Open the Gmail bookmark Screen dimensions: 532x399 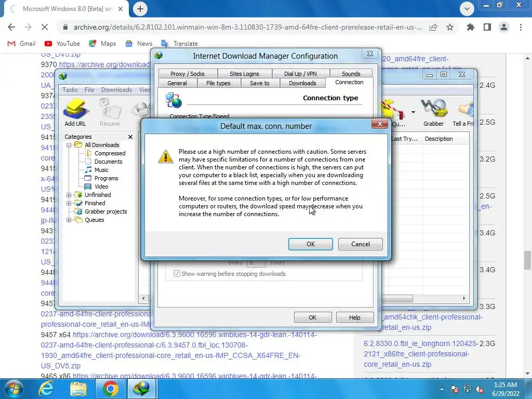point(21,44)
